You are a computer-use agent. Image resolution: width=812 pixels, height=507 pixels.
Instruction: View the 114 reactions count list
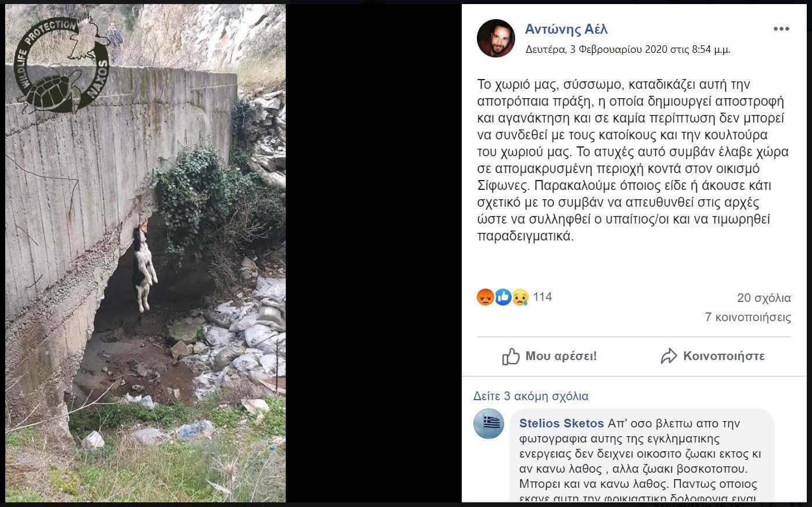[542, 297]
